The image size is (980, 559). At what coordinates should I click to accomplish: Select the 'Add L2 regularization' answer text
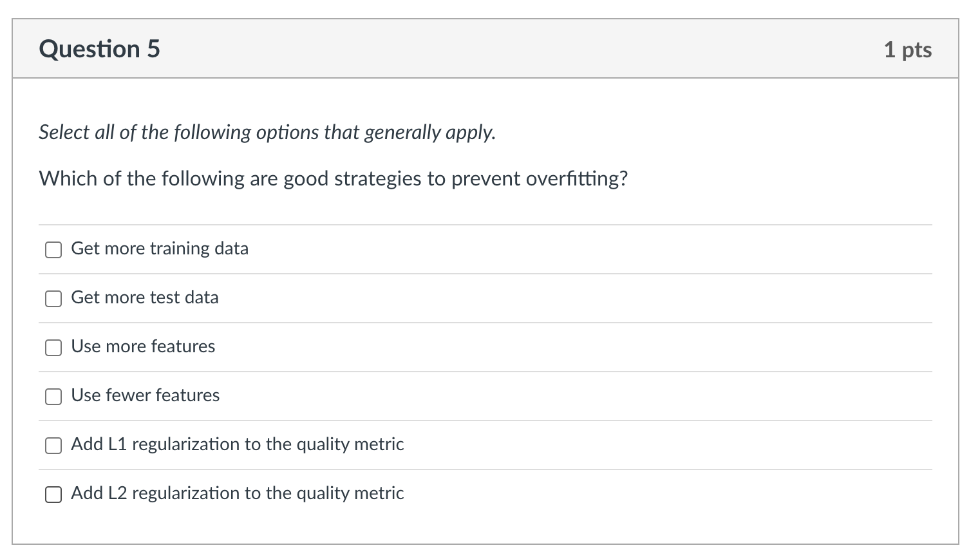pyautogui.click(x=237, y=493)
